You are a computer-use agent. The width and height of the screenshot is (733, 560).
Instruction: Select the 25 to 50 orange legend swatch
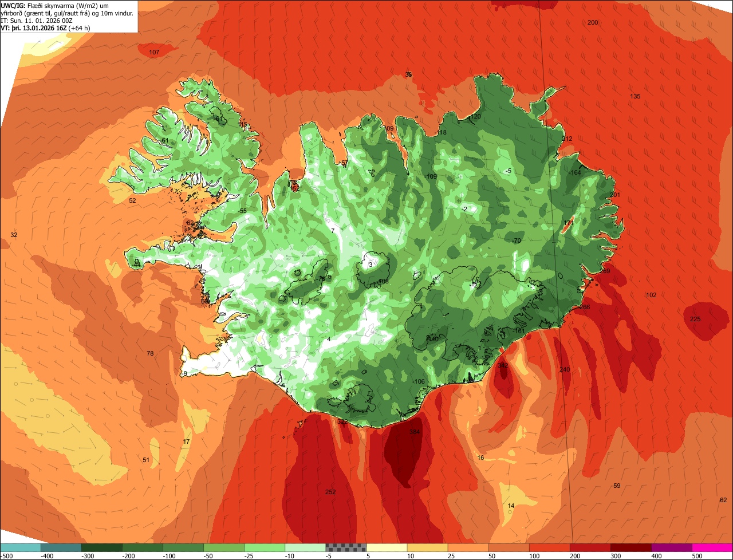[468, 547]
